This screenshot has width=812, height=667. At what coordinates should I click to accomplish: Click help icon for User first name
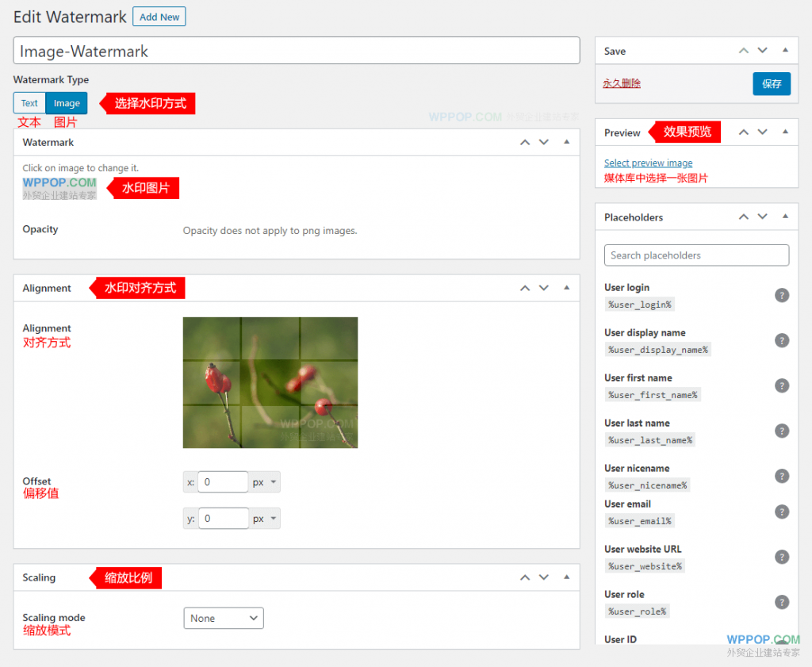pos(782,385)
